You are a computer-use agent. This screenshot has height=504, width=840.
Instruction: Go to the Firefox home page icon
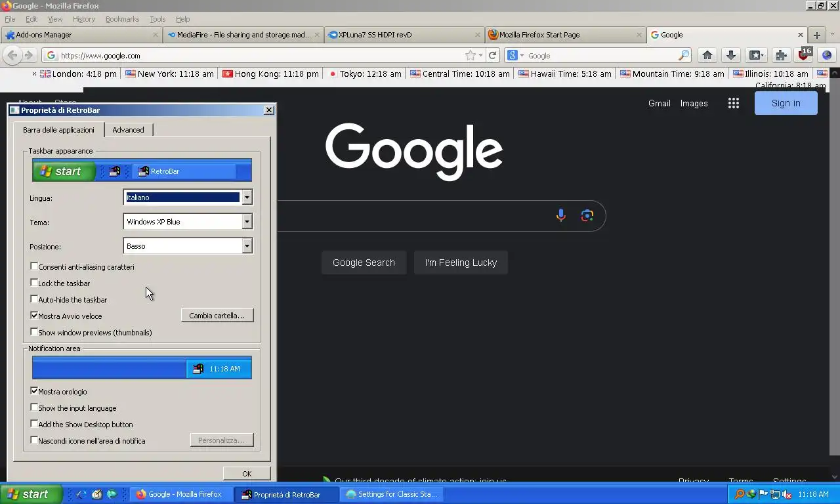[707, 56]
